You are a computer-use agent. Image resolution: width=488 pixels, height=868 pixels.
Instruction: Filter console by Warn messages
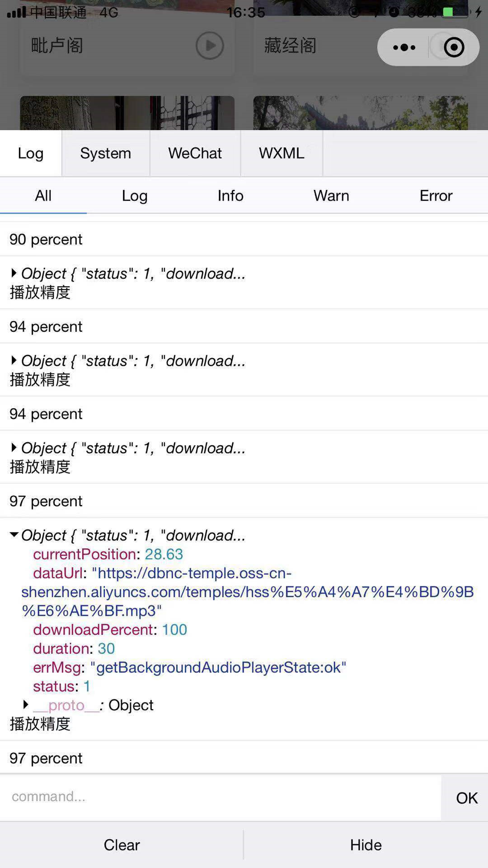pos(331,196)
